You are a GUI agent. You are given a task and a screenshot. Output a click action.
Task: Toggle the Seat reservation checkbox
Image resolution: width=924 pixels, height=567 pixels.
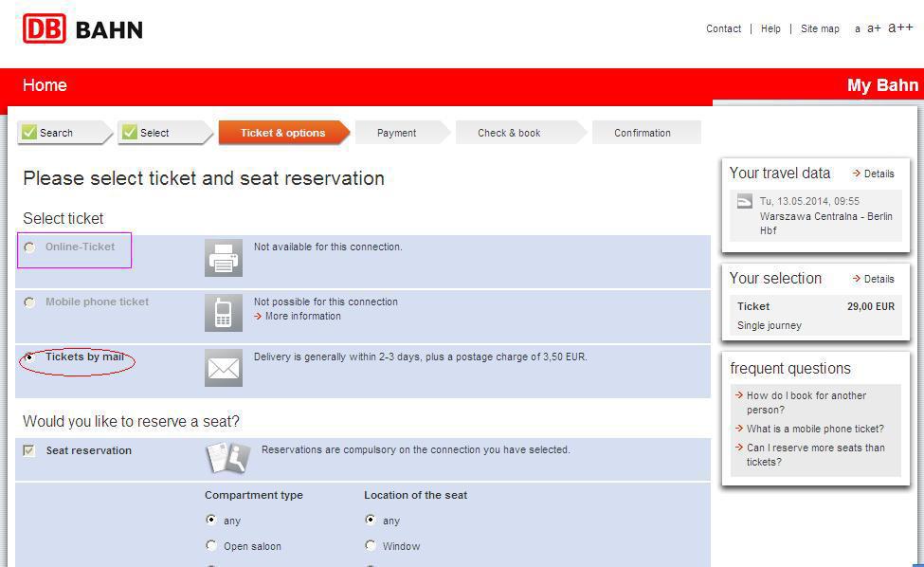click(x=28, y=450)
